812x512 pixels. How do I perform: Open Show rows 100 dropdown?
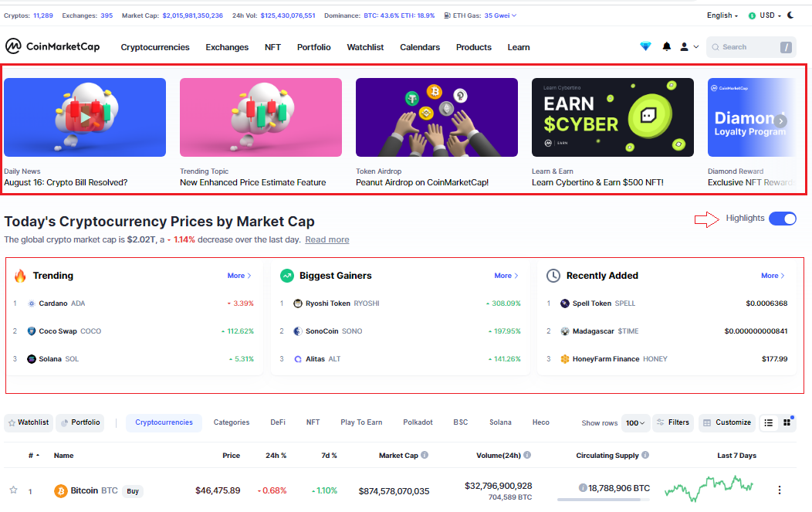(635, 423)
